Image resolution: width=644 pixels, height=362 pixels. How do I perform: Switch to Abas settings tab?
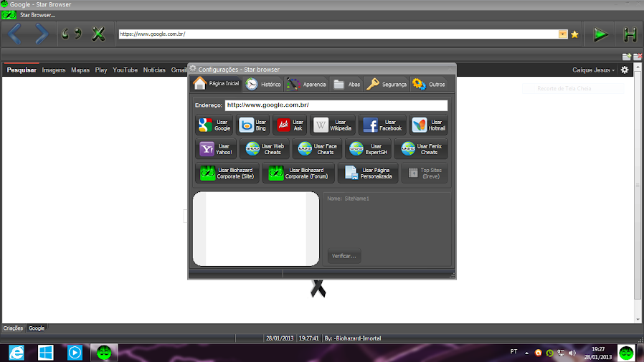point(347,84)
